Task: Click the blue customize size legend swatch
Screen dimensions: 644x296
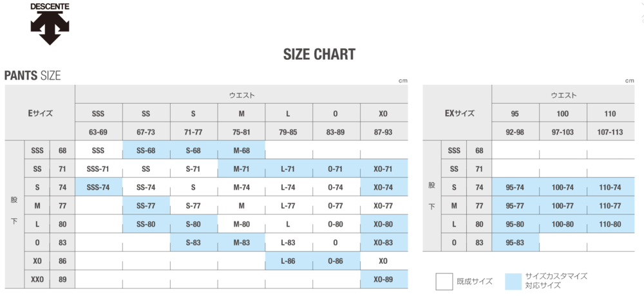Action: tap(513, 281)
